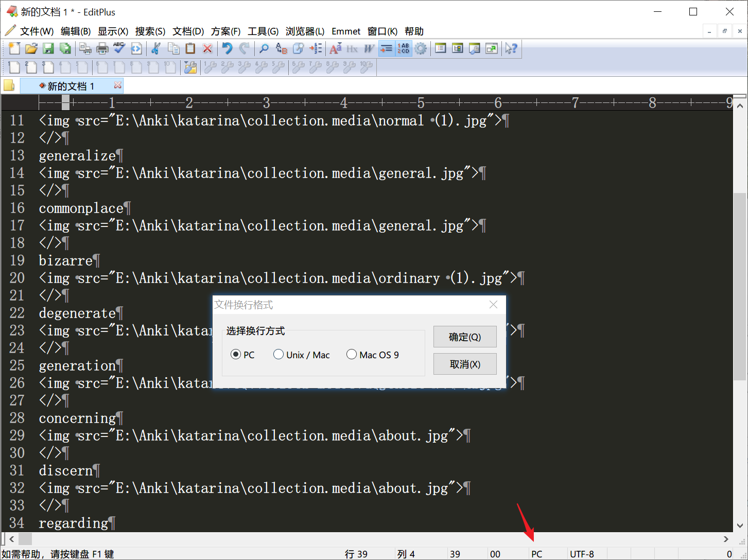This screenshot has height=560, width=748.
Task: Click the vertical scrollbar down arrow
Action: pyautogui.click(x=740, y=526)
